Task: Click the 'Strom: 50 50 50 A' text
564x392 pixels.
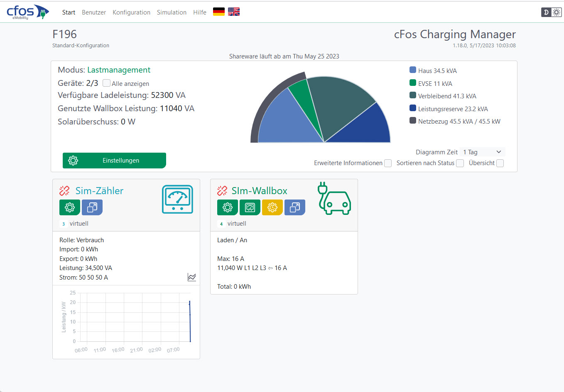Action: [83, 278]
